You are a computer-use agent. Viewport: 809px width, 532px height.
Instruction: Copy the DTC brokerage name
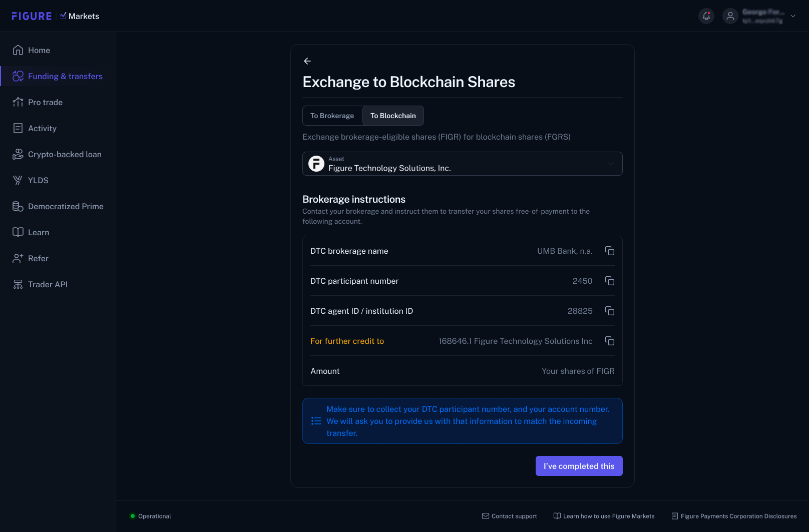610,251
